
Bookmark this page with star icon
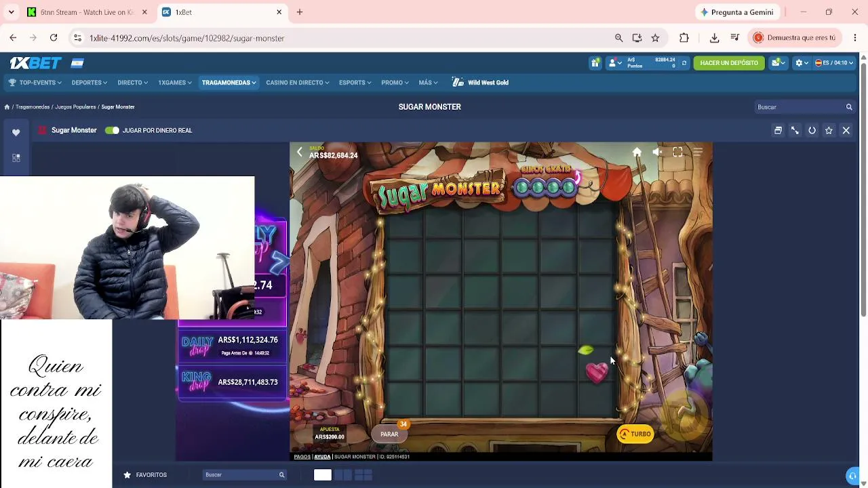pyautogui.click(x=655, y=38)
